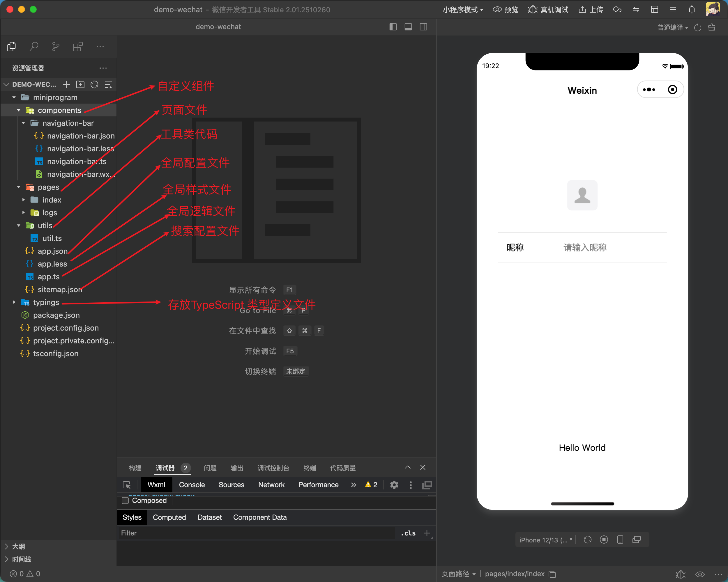Image resolution: width=728 pixels, height=582 pixels.
Task: Switch to the Console tab
Action: click(x=192, y=485)
